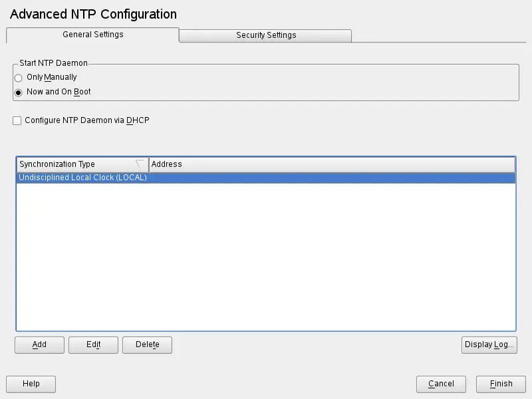Select the Undisciplined Local Clock (LOCAL) row
532x399 pixels.
[82, 178]
